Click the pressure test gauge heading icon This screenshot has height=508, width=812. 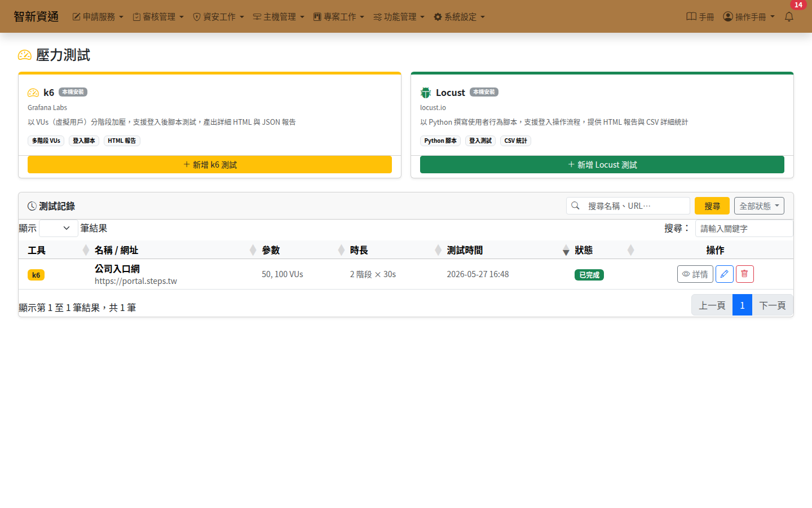25,55
